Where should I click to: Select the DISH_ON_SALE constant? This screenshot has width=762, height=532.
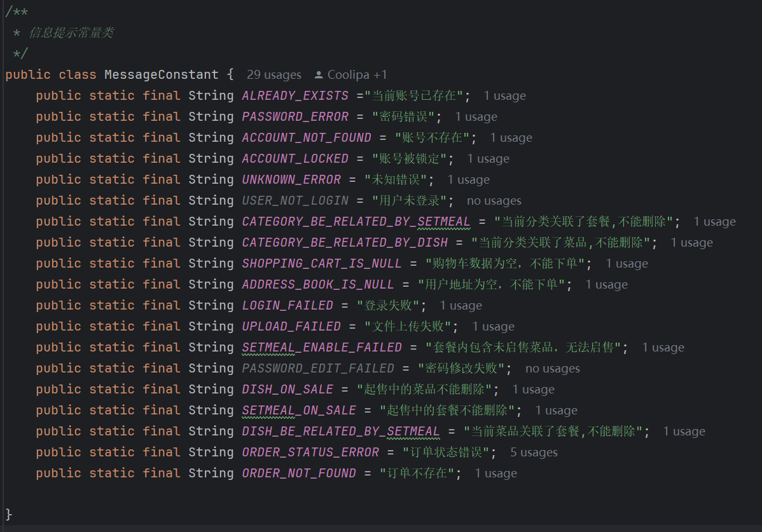[x=287, y=389]
